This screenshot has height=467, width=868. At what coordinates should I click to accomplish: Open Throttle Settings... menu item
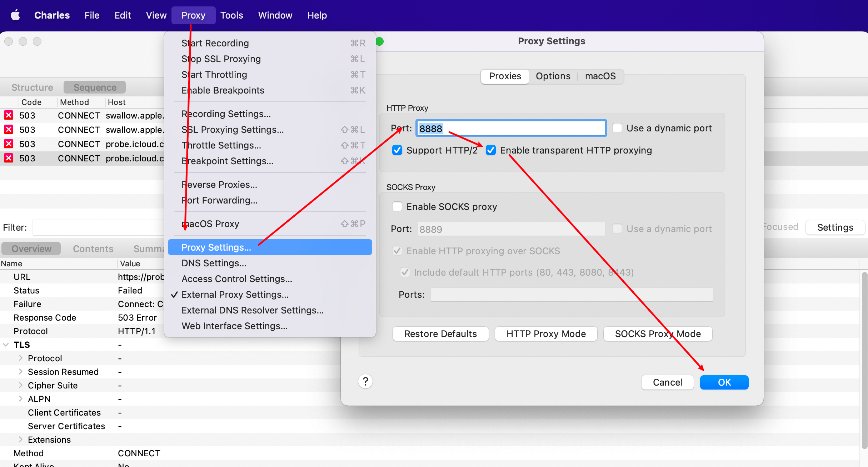click(270, 145)
